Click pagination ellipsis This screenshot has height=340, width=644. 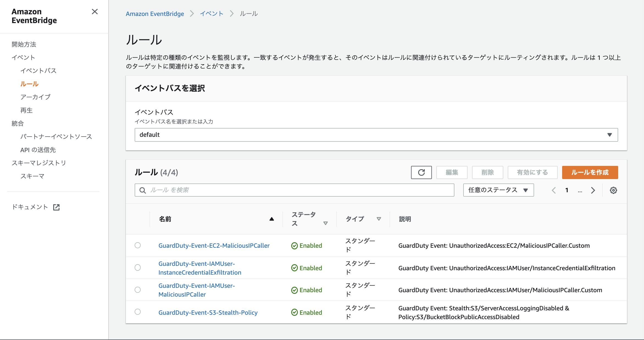point(580,191)
